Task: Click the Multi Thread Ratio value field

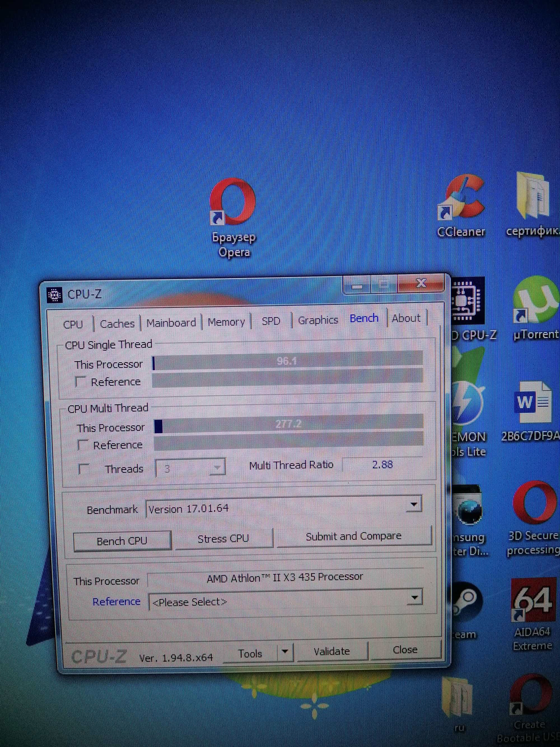Action: (x=383, y=465)
